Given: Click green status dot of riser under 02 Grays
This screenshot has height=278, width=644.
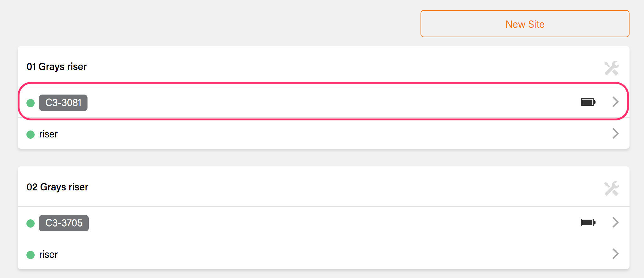Looking at the screenshot, I should [31, 255].
